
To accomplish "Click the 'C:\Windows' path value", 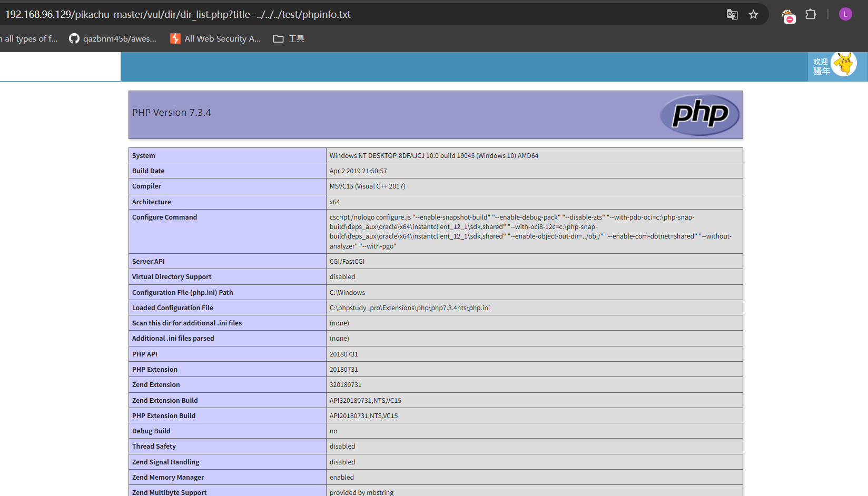I will click(348, 293).
